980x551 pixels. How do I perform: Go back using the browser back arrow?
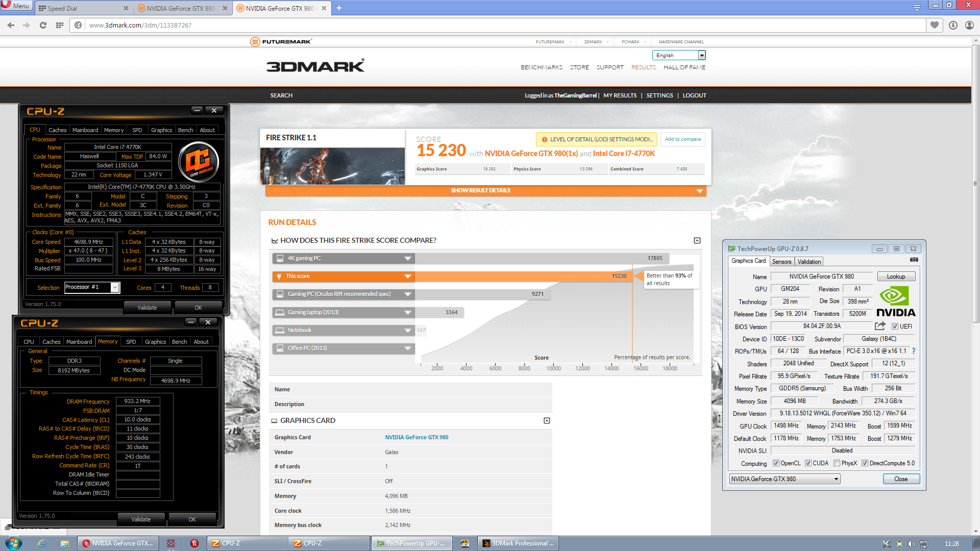tap(11, 25)
